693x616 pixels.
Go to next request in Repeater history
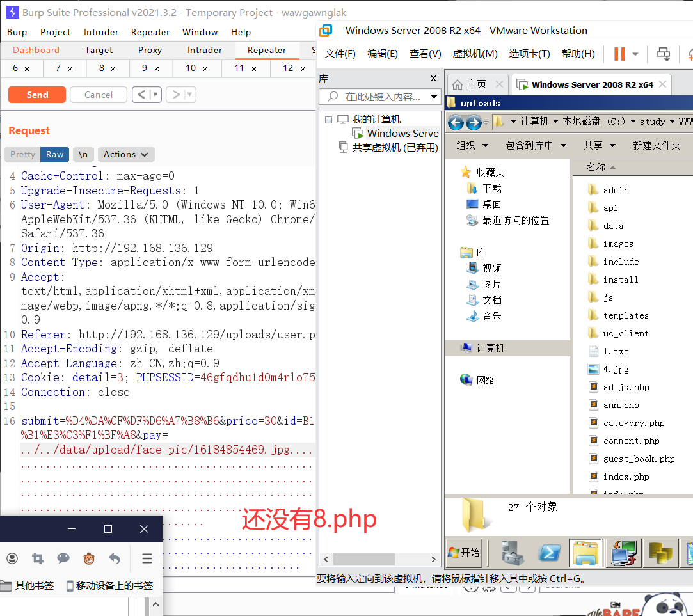pos(176,95)
